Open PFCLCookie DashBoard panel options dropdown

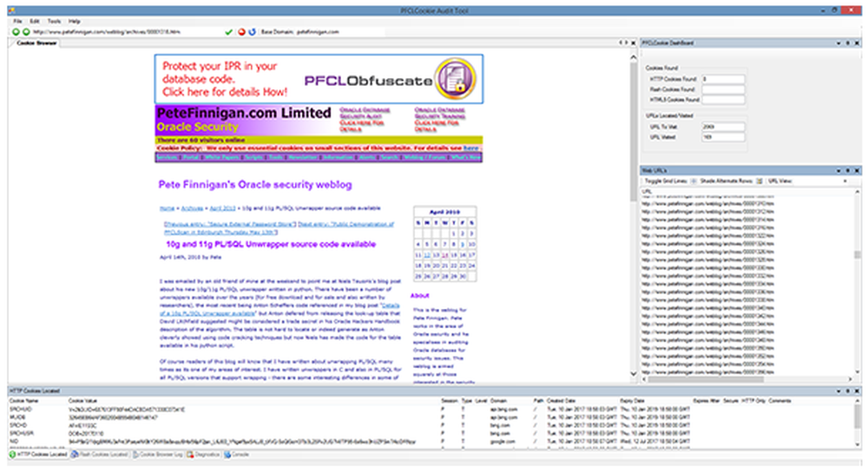[x=838, y=43]
